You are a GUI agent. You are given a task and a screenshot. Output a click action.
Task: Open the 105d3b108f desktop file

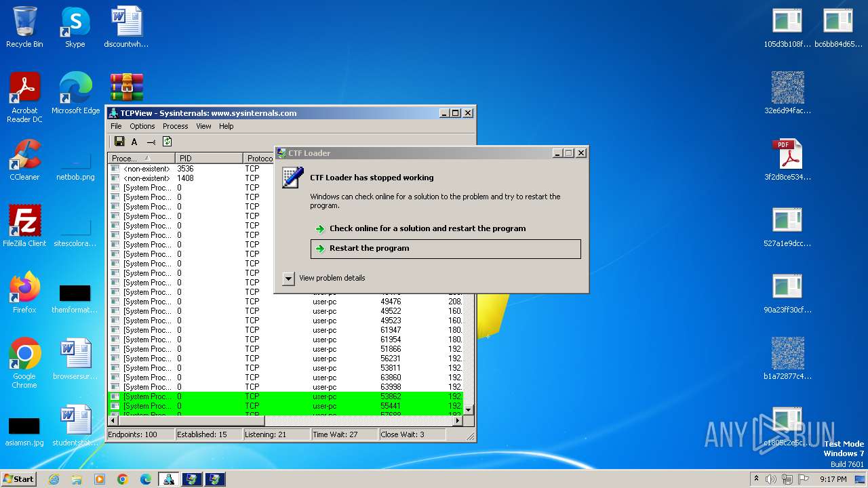(x=787, y=27)
